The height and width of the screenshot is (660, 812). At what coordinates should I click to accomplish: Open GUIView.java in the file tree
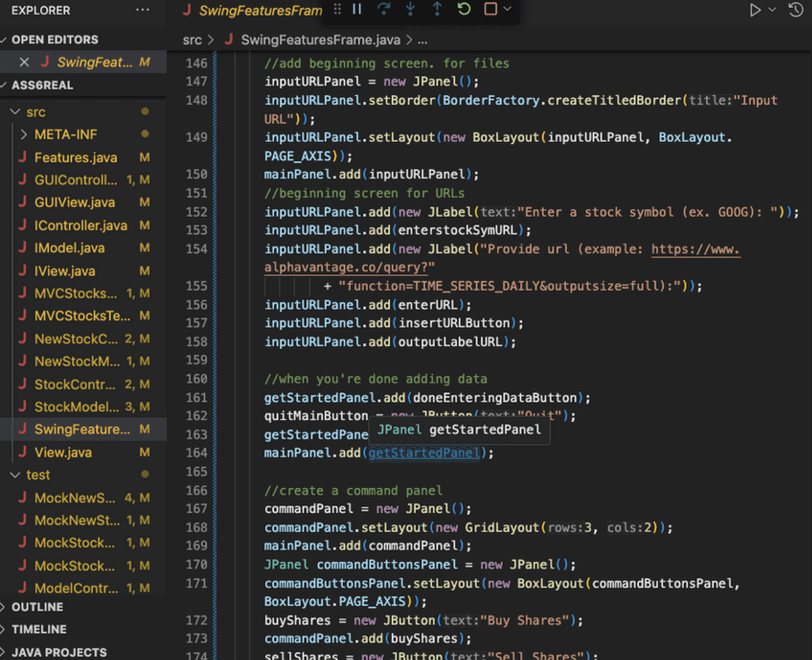click(74, 202)
